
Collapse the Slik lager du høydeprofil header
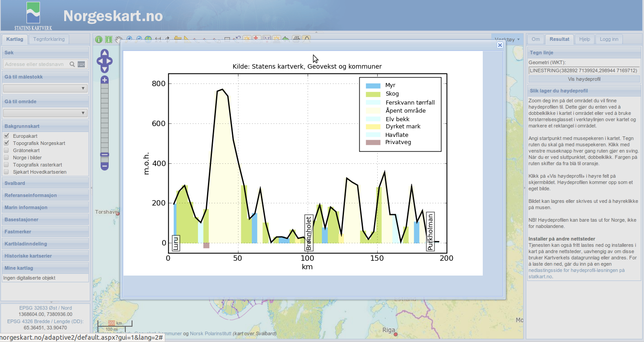(x=584, y=91)
